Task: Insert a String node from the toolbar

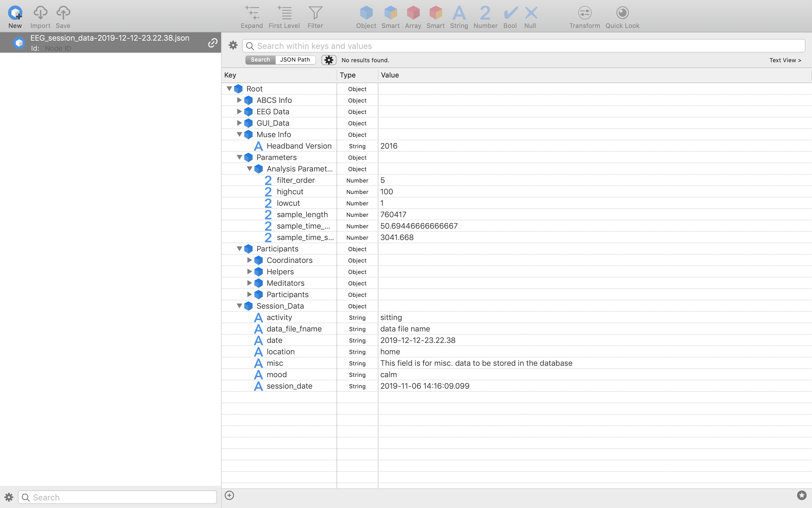Action: tap(459, 13)
